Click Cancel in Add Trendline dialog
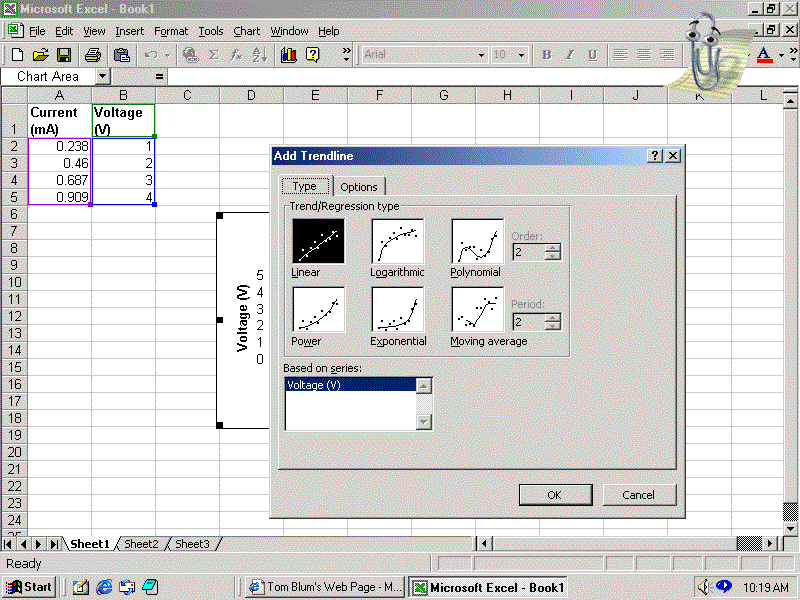 point(639,494)
